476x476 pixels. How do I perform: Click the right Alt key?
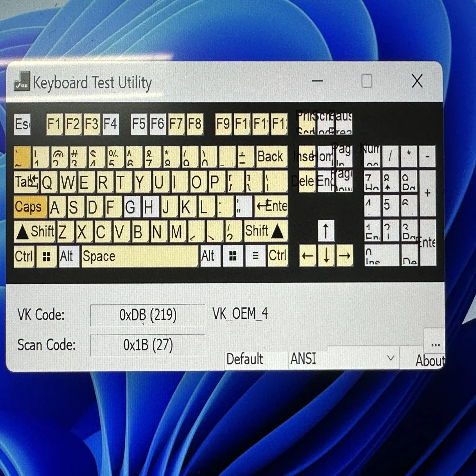point(210,256)
